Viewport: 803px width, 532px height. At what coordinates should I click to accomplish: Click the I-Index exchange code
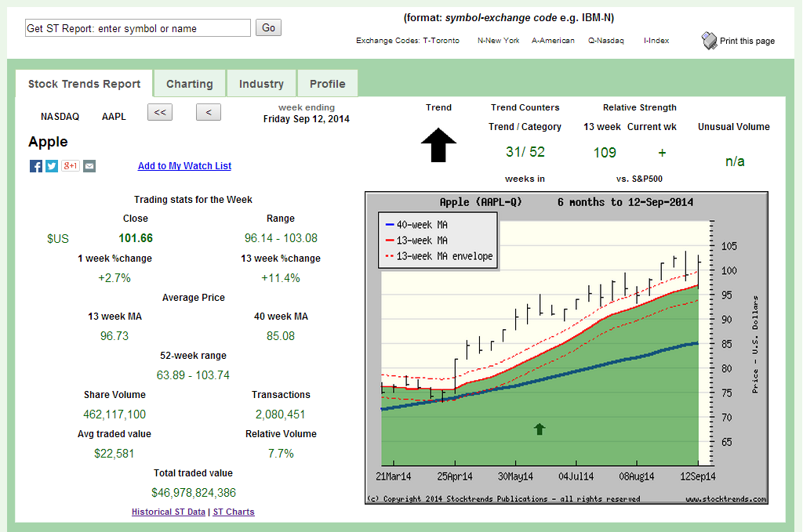656,41
